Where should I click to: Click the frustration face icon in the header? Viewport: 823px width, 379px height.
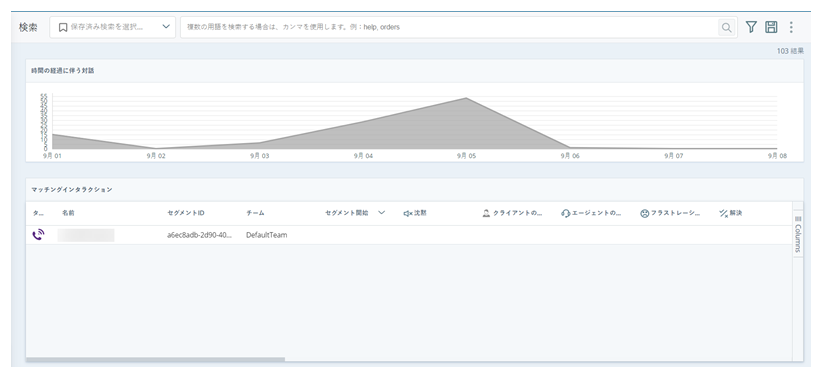[645, 214]
